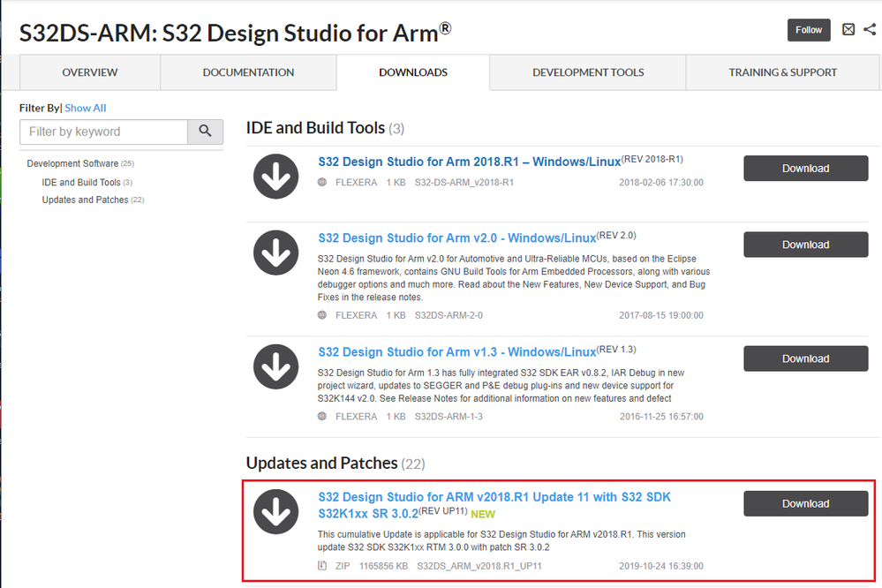Image resolution: width=882 pixels, height=588 pixels.
Task: Click the Show All filter link
Action: (86, 108)
